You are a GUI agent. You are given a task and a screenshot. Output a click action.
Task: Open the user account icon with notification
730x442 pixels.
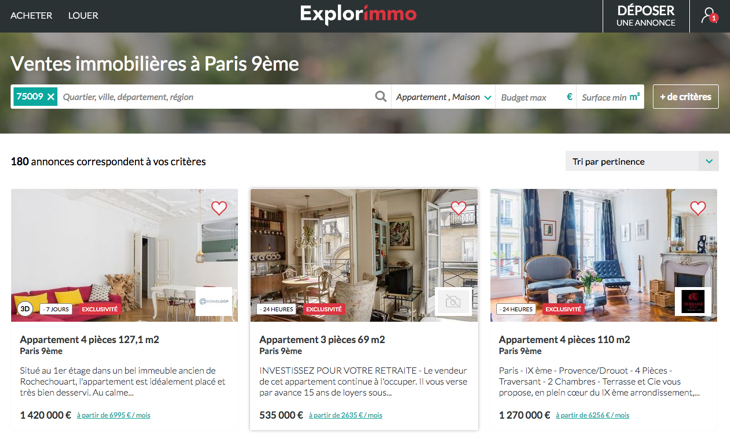tap(710, 15)
